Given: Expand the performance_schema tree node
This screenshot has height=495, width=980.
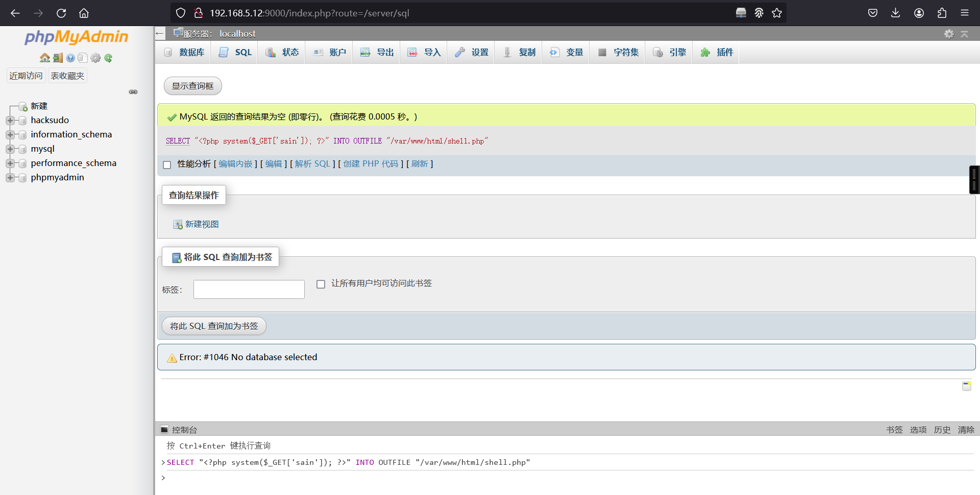Looking at the screenshot, I should point(10,163).
